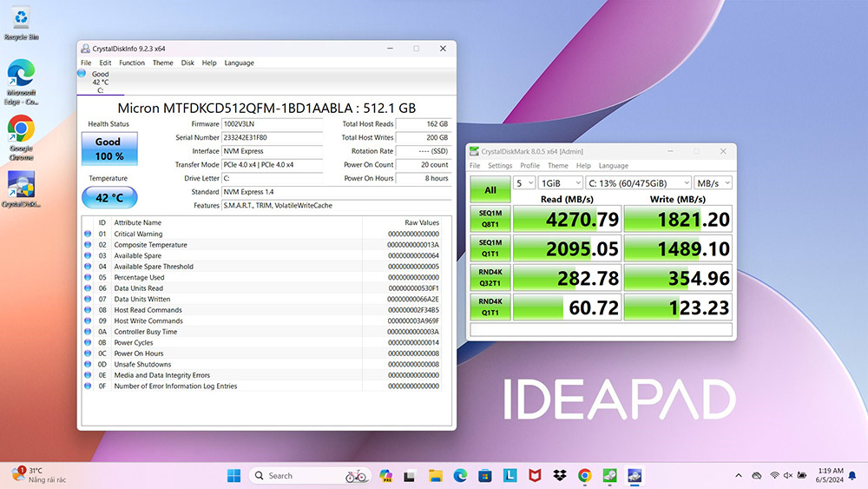Open the CrystalDiskInfo desktop shortcut
This screenshot has height=489, width=868.
(x=21, y=188)
